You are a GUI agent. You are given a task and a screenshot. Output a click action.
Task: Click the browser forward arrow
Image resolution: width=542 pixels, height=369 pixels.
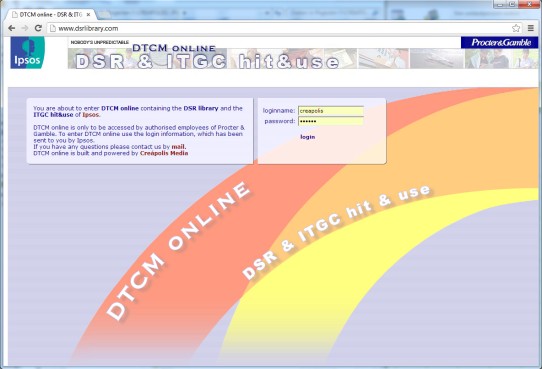[25, 28]
